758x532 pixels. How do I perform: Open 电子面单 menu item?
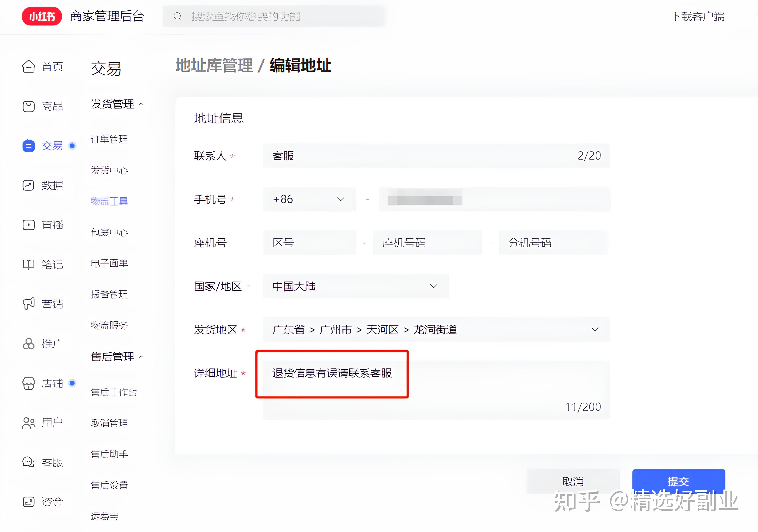pyautogui.click(x=109, y=263)
